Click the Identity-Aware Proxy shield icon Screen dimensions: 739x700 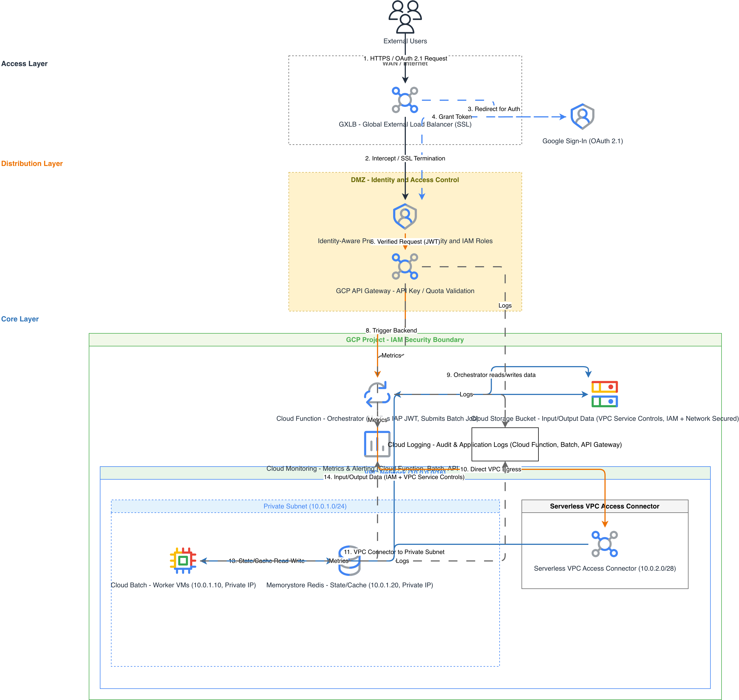pyautogui.click(x=405, y=216)
